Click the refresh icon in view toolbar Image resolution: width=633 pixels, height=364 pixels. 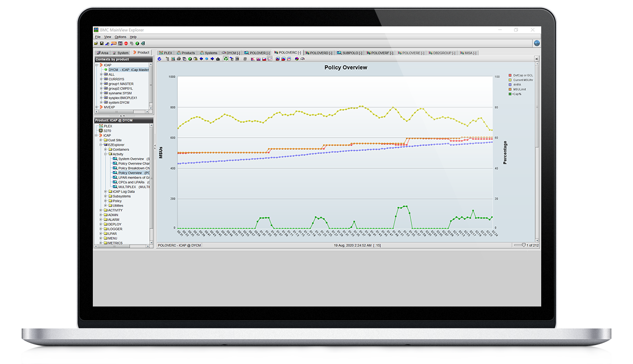[160, 59]
